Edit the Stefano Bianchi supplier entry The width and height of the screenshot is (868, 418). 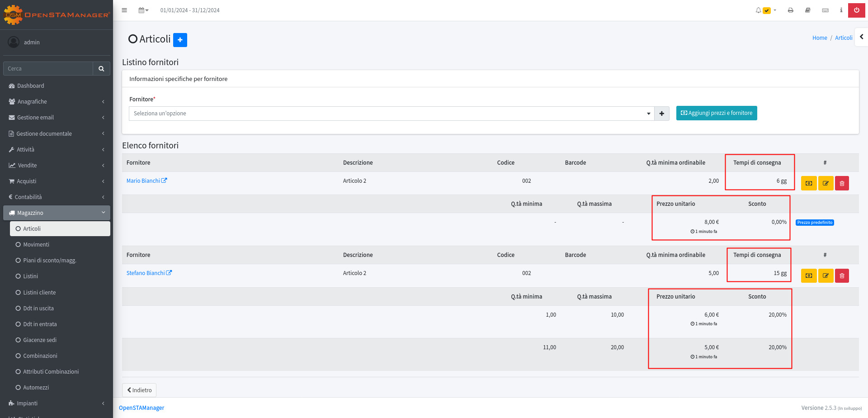[826, 275]
